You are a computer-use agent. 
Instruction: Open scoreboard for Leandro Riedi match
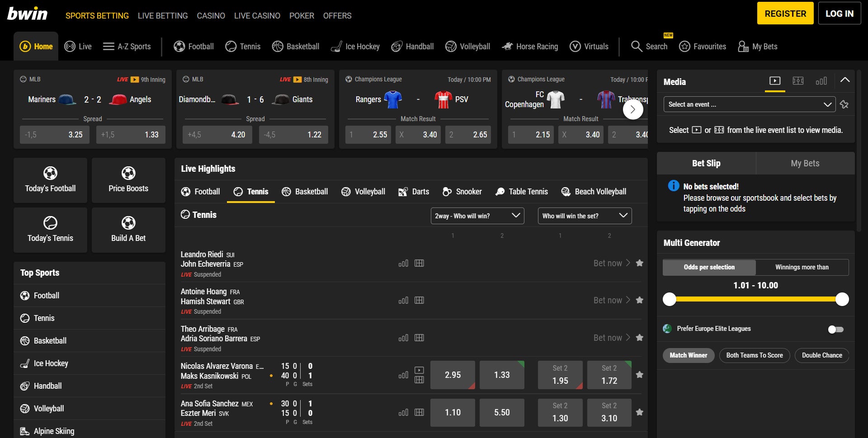click(419, 263)
